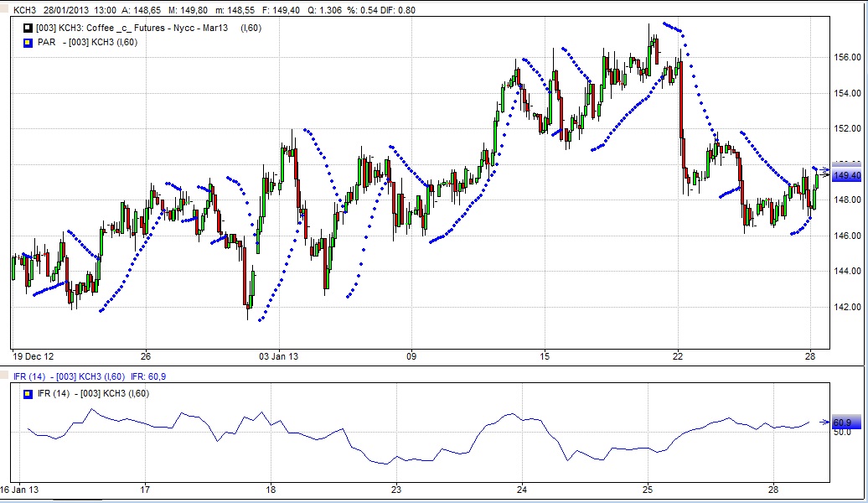868x503 pixels.
Task: Click the blue IFR header title above lower panel
Action: (x=90, y=376)
